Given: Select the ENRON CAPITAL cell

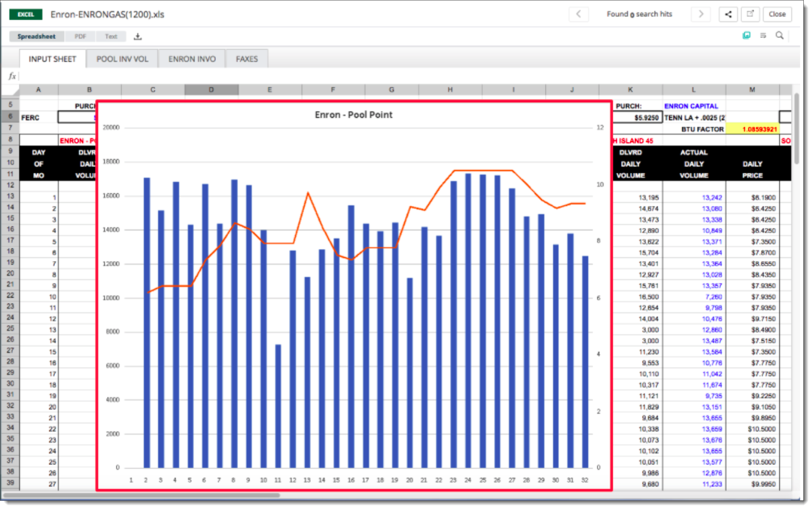Looking at the screenshot, I should tap(694, 106).
